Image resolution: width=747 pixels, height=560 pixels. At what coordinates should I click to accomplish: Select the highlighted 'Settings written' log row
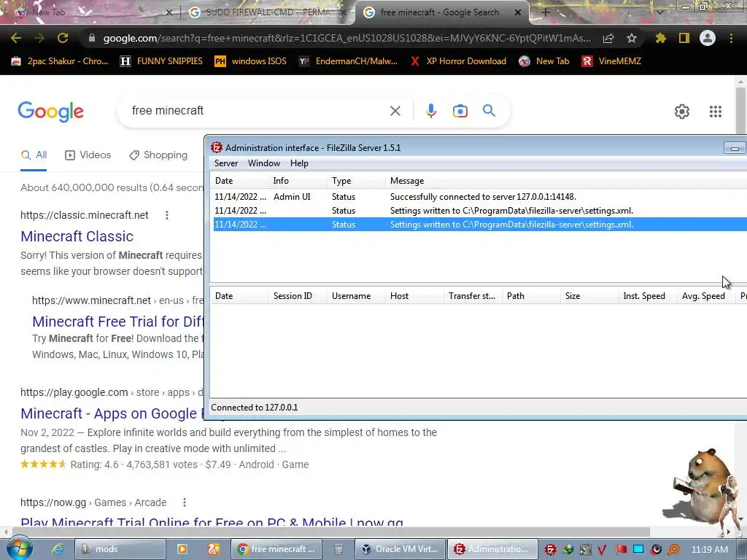pos(480,225)
